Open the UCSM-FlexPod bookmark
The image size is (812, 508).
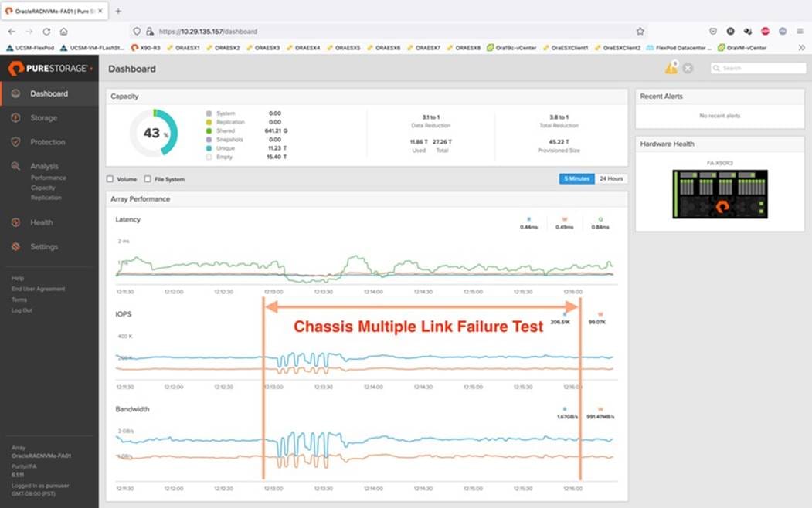point(30,48)
